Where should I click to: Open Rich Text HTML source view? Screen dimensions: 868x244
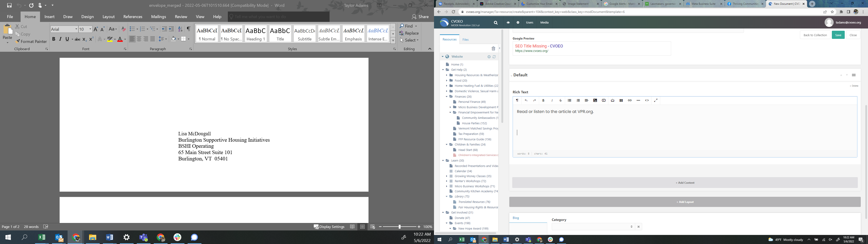[647, 101]
